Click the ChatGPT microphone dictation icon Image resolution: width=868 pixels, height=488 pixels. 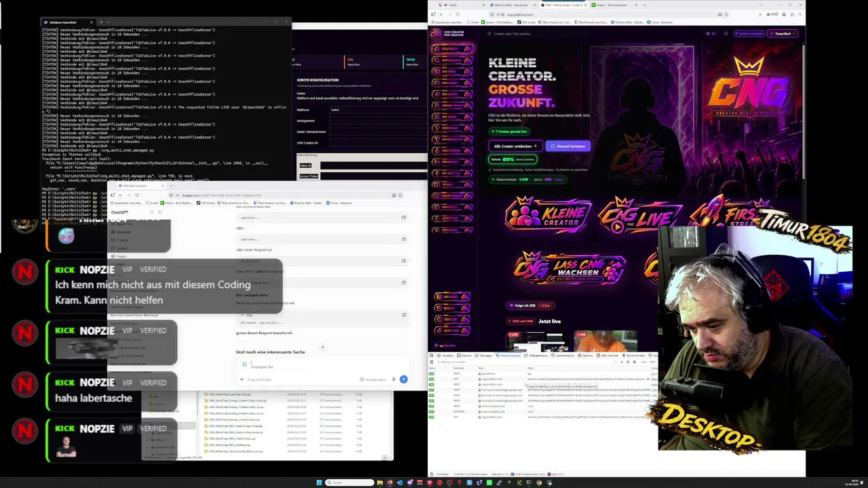pos(393,380)
